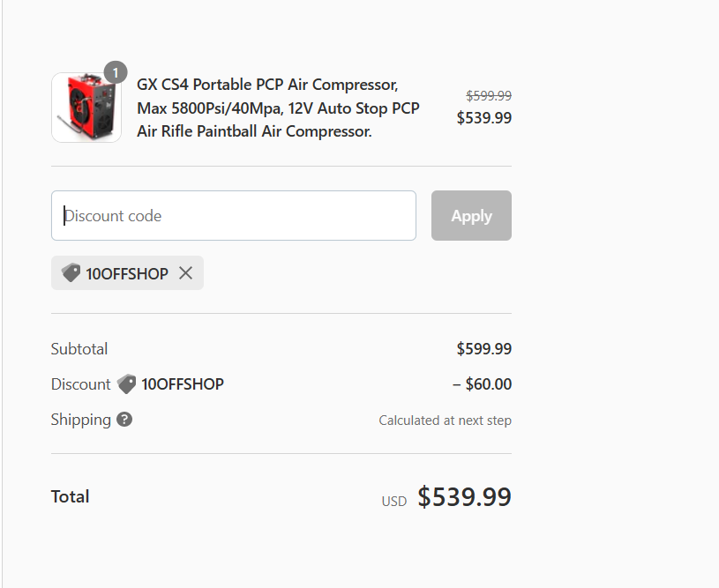Remove the 10OFFSHOP discount code chip
Screen dimensions: 719x588
(186, 273)
